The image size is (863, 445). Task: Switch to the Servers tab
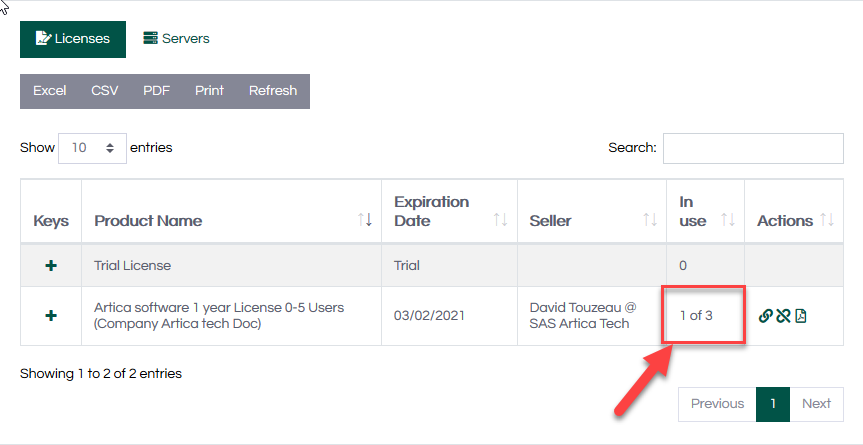pos(176,39)
